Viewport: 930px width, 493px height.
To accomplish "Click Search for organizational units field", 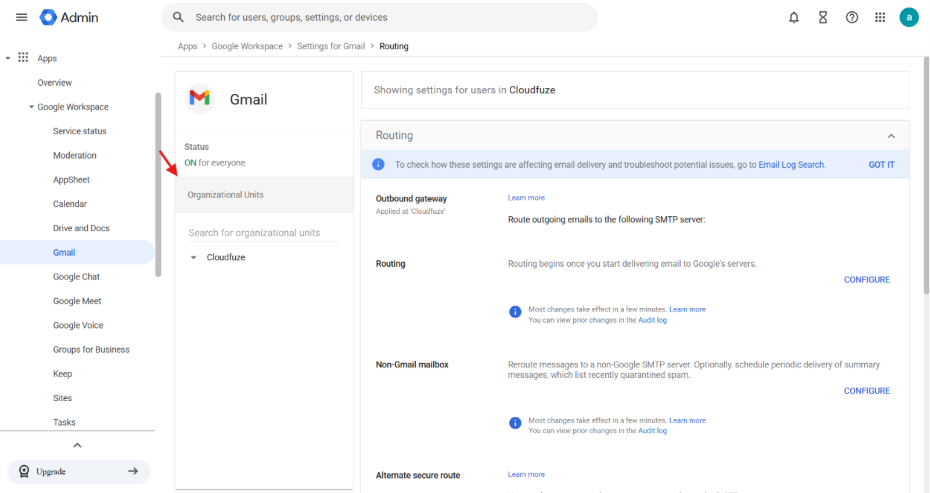I will 263,233.
